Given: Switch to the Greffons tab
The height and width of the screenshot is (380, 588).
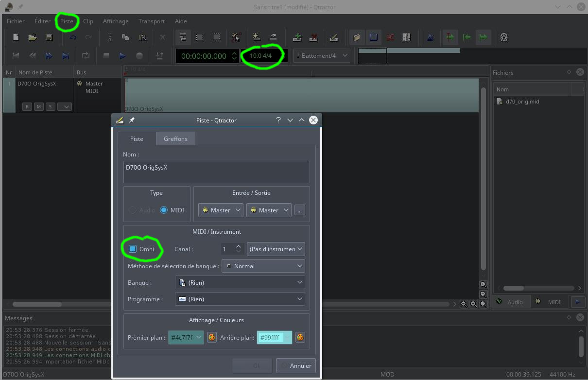Looking at the screenshot, I should pos(175,139).
